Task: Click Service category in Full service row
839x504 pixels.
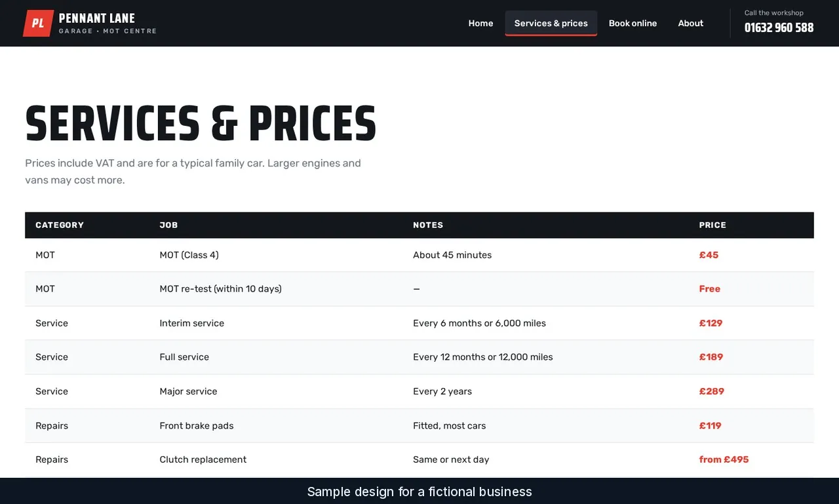Action: (52, 357)
